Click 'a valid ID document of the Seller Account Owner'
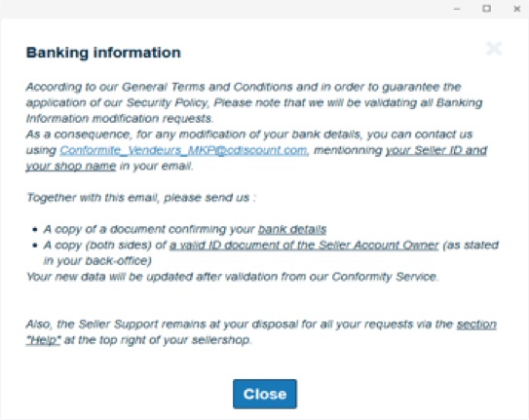 [304, 245]
